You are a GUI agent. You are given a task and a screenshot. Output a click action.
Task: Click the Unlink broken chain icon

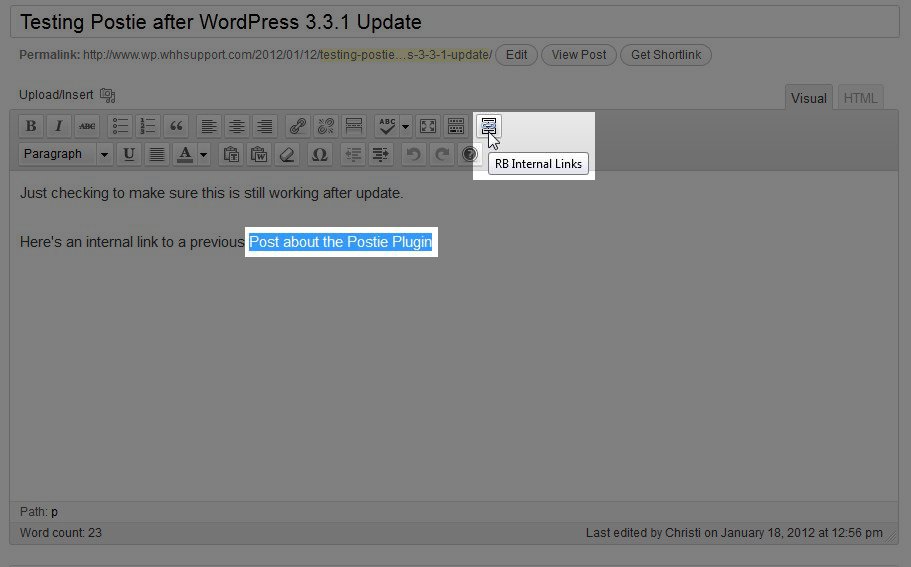tap(326, 126)
